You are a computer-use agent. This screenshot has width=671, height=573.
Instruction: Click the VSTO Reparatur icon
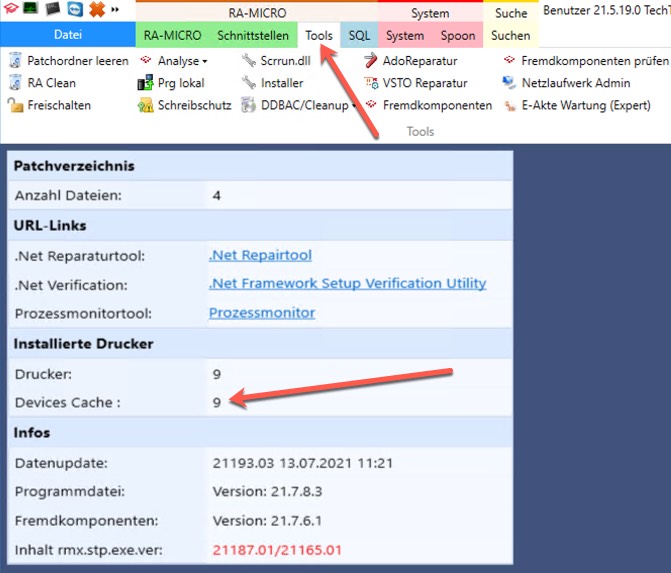coord(371,82)
